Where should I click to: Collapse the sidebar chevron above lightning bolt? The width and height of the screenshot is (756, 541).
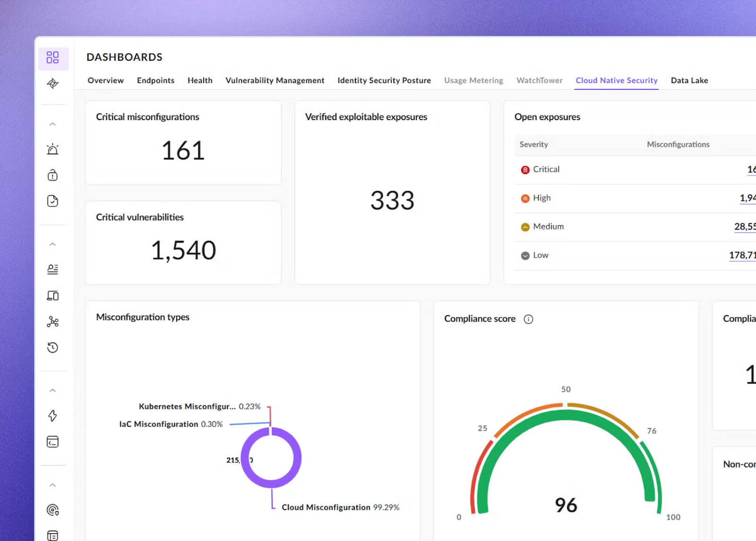click(x=52, y=391)
